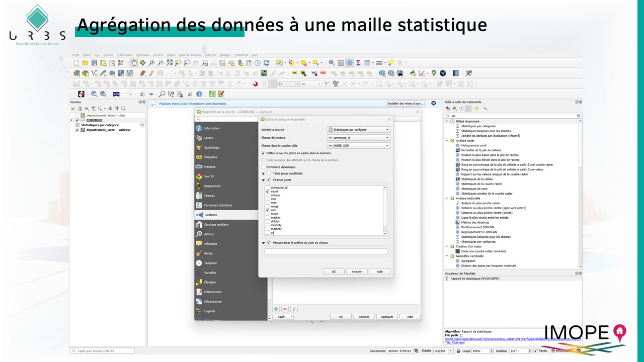Click the custom field name prefix input
644x362 pixels.
pos(326,251)
